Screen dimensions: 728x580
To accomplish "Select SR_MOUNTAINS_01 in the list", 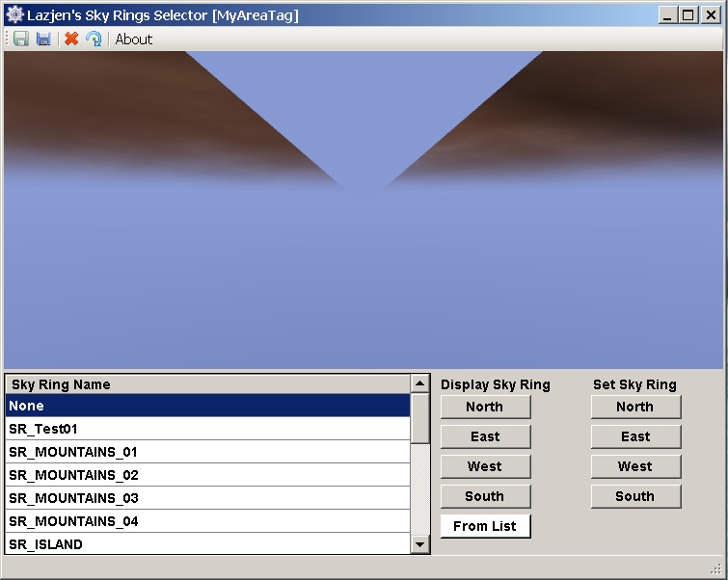I will (207, 452).
